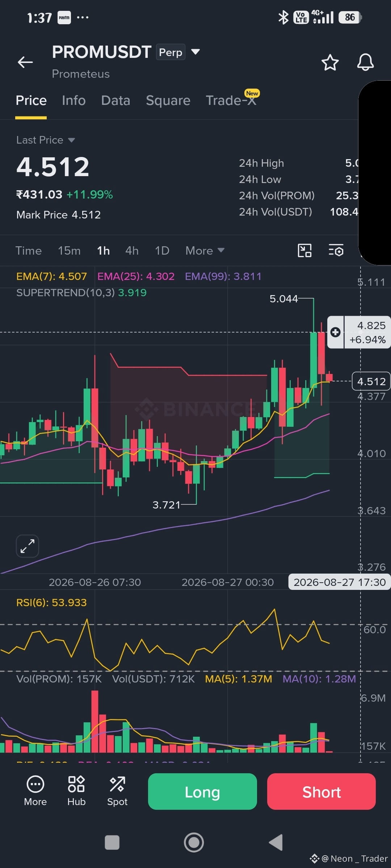The image size is (391, 868).
Task: Tap the PROMUSDT pair title
Action: pyautogui.click(x=102, y=52)
